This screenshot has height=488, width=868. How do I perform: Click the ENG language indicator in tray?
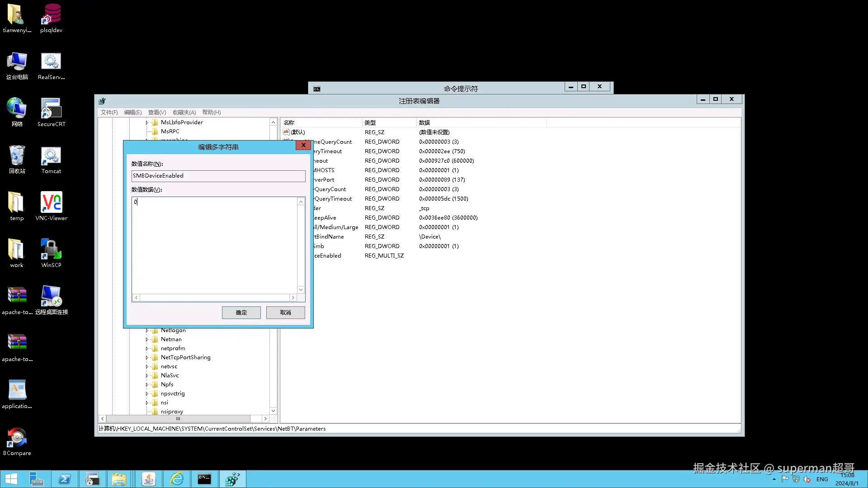822,479
